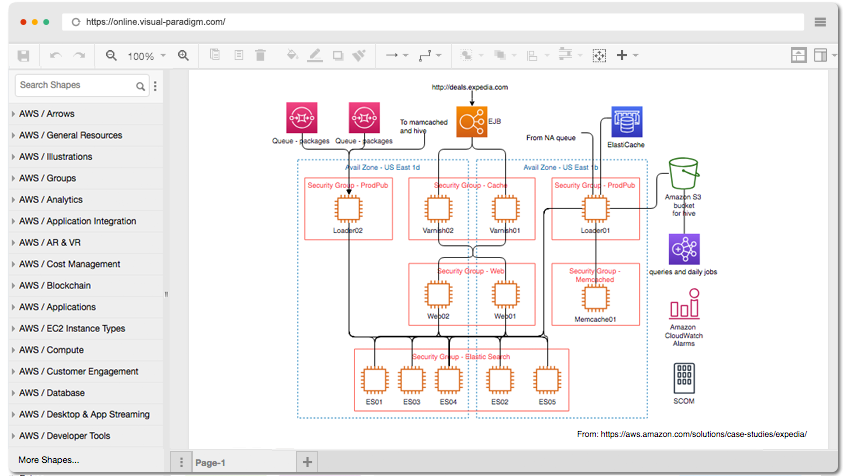Click the browser reload icon
This screenshot has height=476, width=848.
click(x=76, y=22)
